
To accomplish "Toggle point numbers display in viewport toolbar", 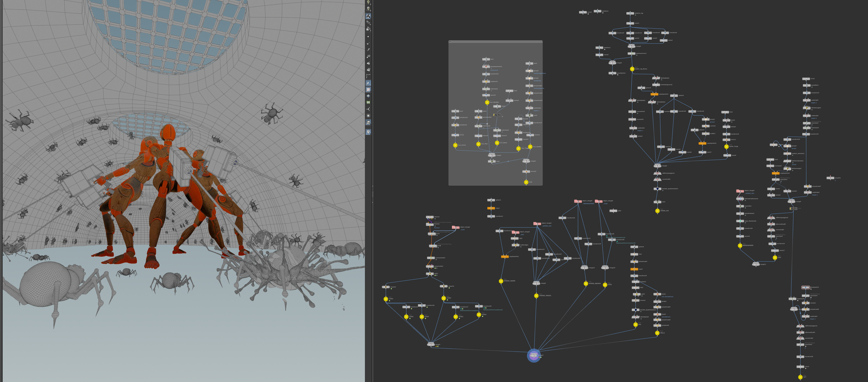I will [x=368, y=56].
